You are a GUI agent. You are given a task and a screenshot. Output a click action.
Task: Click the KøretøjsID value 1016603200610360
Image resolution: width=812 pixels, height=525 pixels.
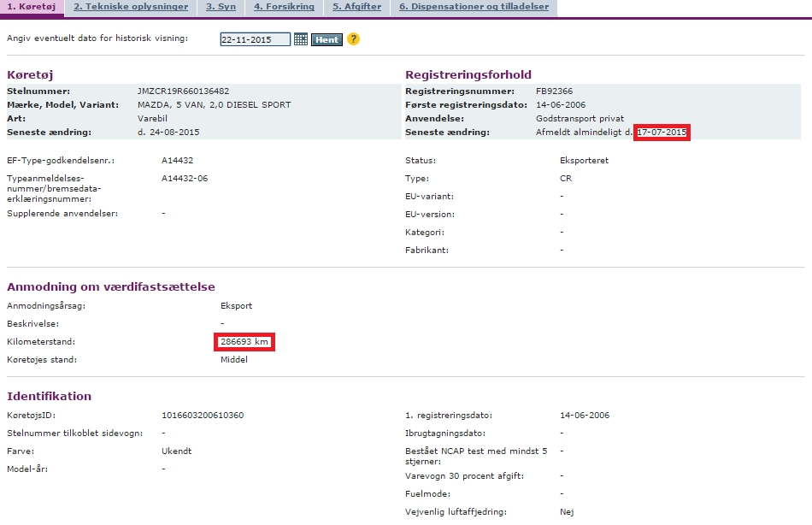[203, 416]
